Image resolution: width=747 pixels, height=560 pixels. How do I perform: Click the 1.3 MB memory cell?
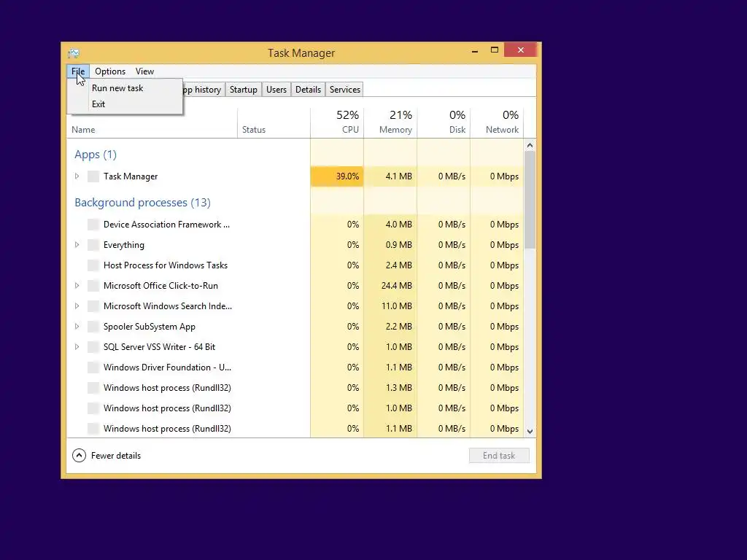coord(390,388)
